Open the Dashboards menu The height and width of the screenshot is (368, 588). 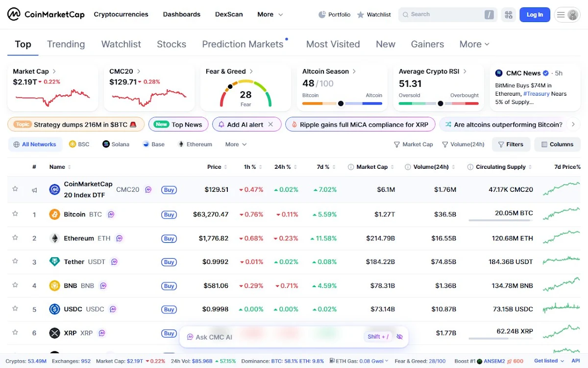pyautogui.click(x=182, y=15)
